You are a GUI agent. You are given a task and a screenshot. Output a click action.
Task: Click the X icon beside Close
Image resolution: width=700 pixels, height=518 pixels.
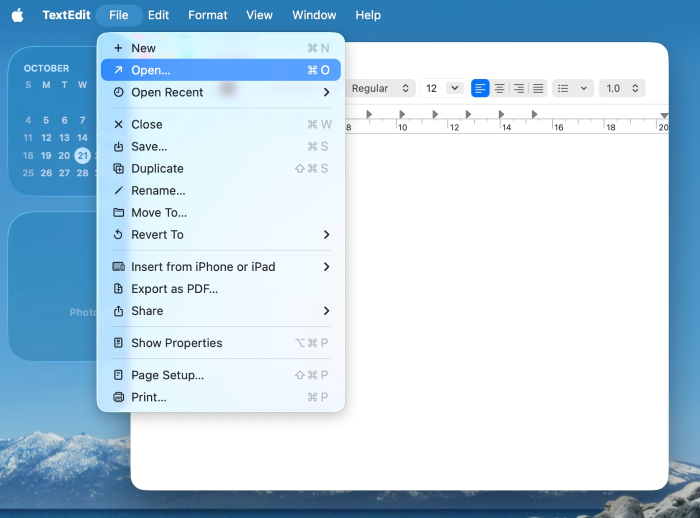coord(118,125)
